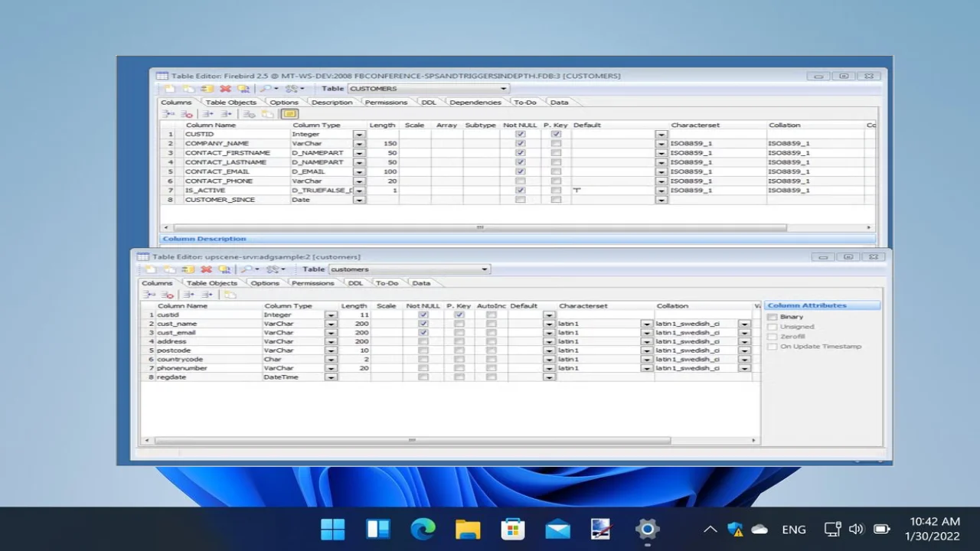Click the delete column icon in the Firebird columns toolbar
The image size is (980, 551).
187,114
